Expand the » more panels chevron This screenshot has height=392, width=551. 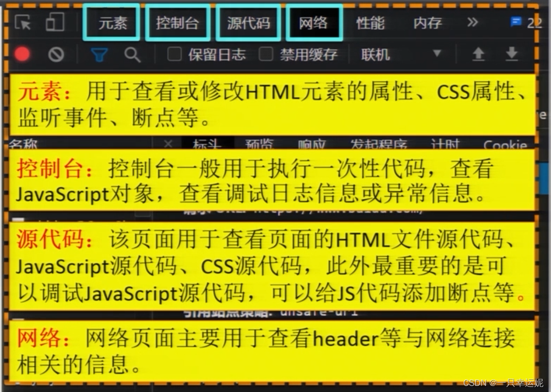473,21
